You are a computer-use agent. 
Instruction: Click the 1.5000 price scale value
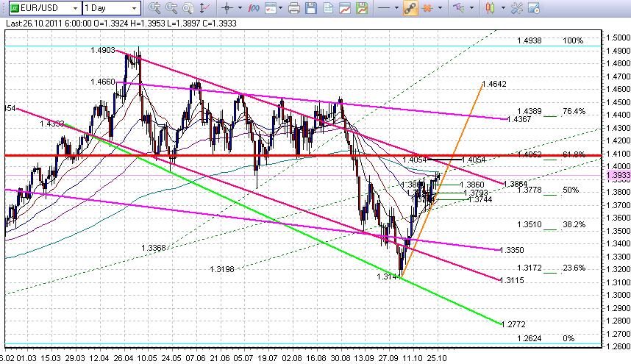[618, 38]
